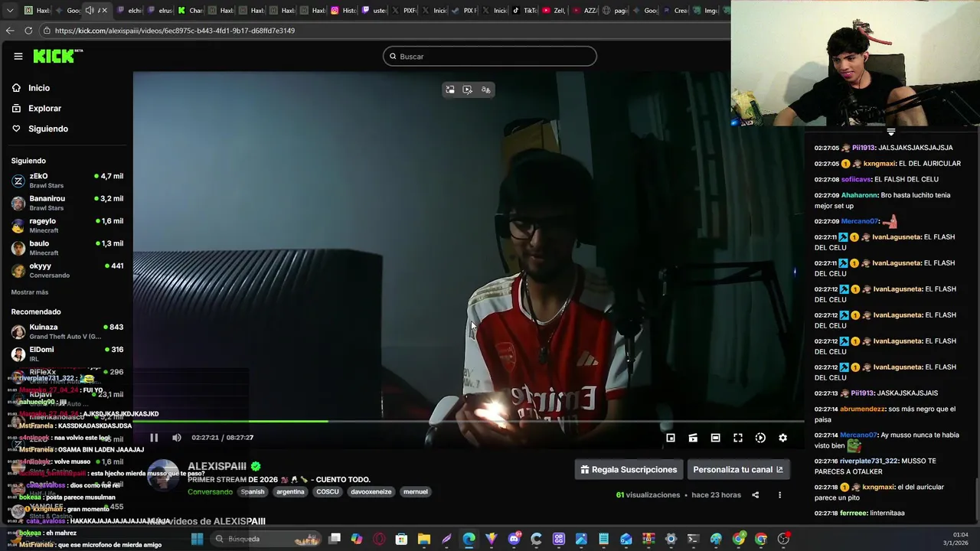
Task: Select the mernuel tag
Action: point(416,492)
